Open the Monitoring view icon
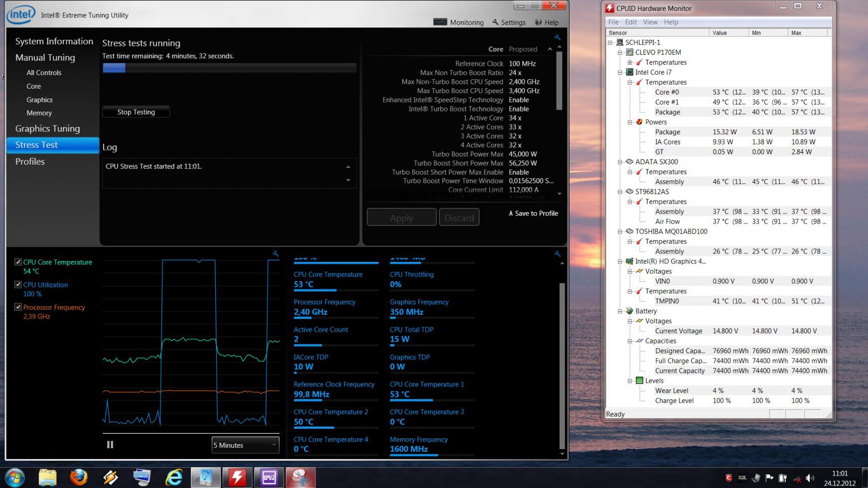The image size is (868, 488). pos(440,22)
